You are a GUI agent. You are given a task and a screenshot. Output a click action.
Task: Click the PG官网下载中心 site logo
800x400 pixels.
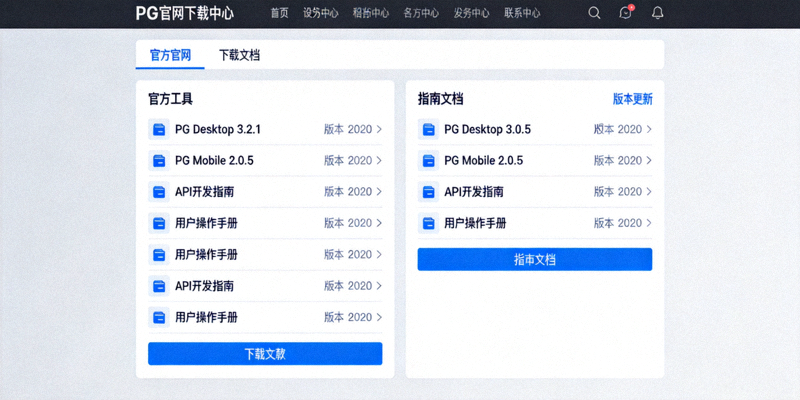coord(185,13)
